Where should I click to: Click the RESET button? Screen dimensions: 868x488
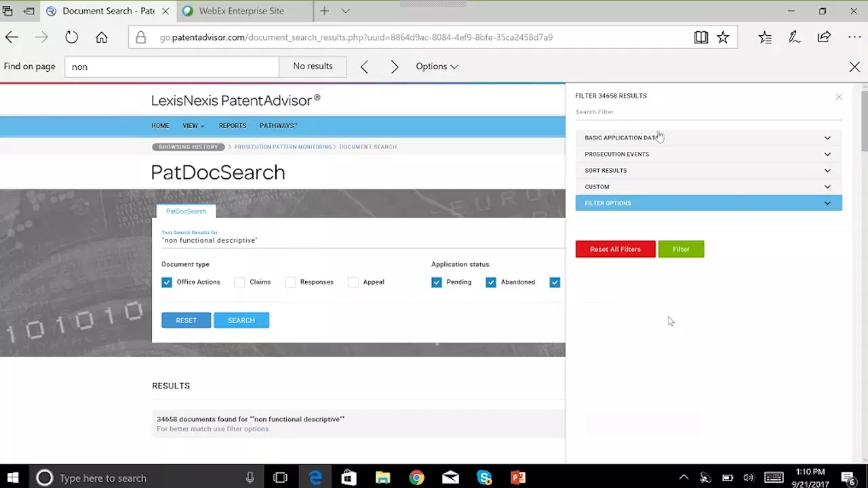coord(186,320)
